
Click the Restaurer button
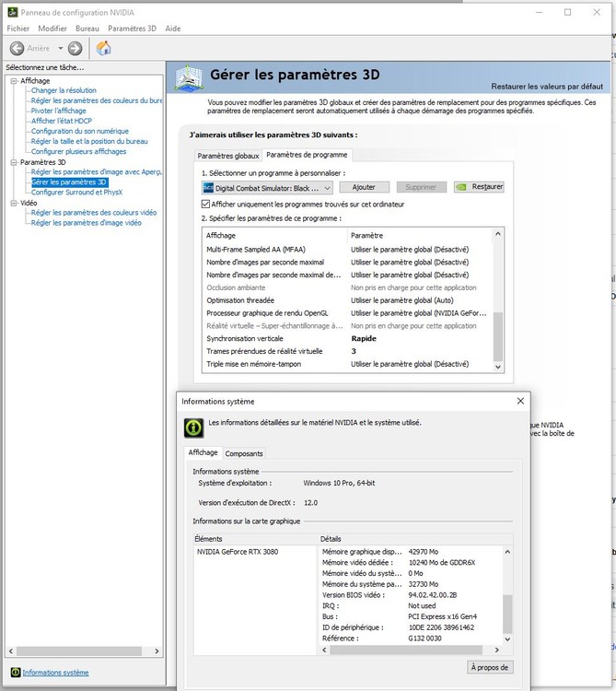tap(479, 187)
